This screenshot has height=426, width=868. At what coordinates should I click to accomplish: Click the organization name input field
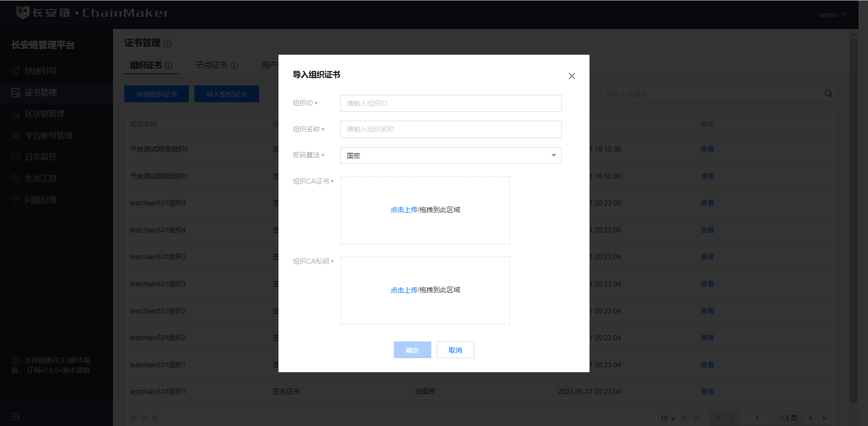point(451,129)
